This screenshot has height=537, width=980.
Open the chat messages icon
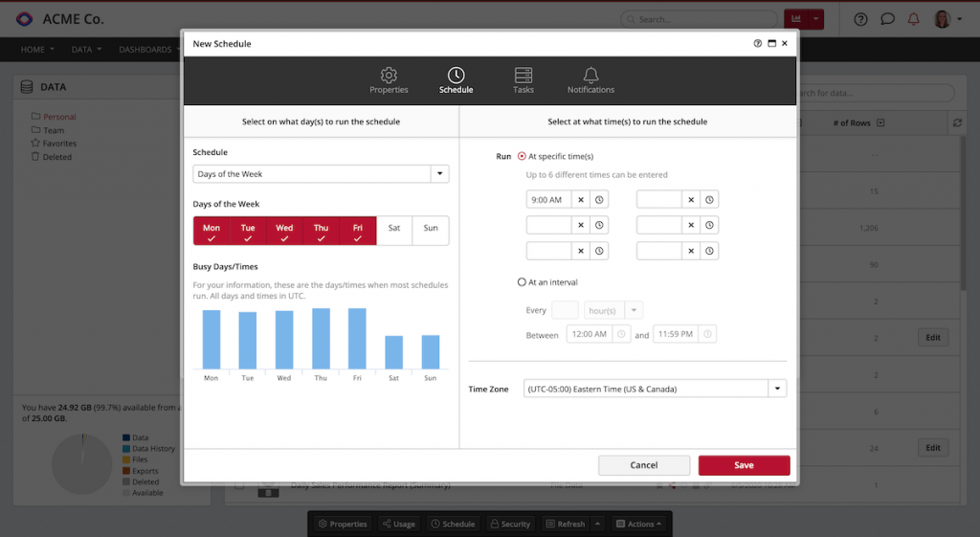887,19
